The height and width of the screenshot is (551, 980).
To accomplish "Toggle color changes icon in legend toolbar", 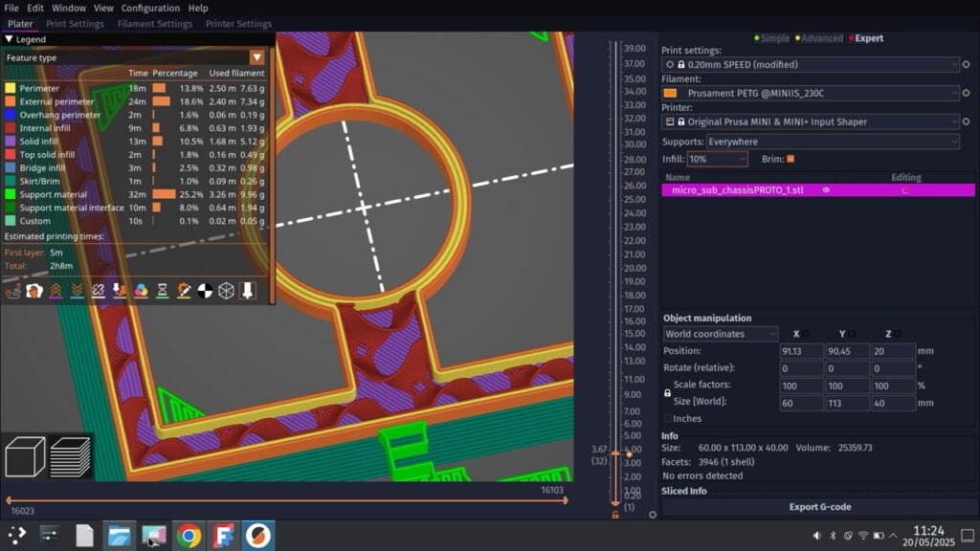I will pos(141,290).
